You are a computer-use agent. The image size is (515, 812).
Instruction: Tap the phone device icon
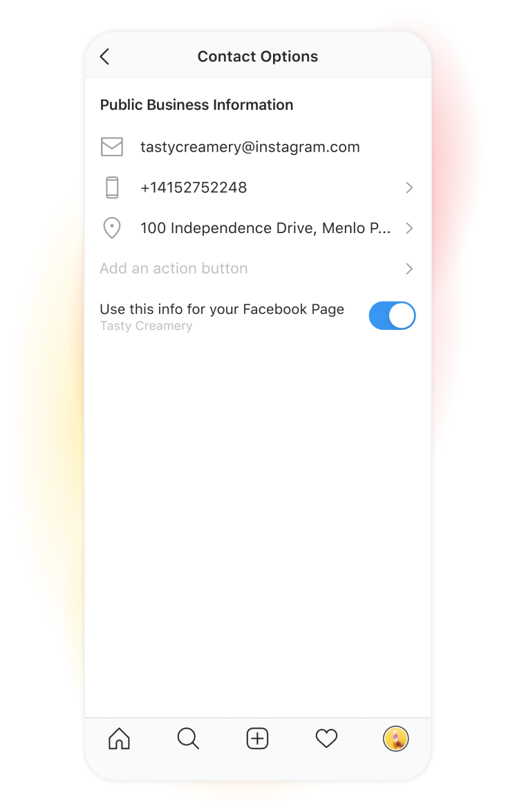pyautogui.click(x=112, y=187)
